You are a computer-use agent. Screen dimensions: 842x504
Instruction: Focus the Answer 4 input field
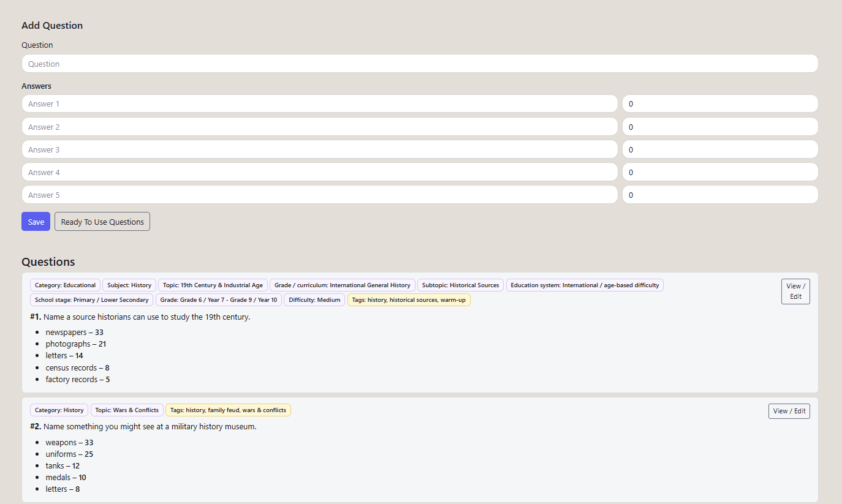tap(319, 172)
